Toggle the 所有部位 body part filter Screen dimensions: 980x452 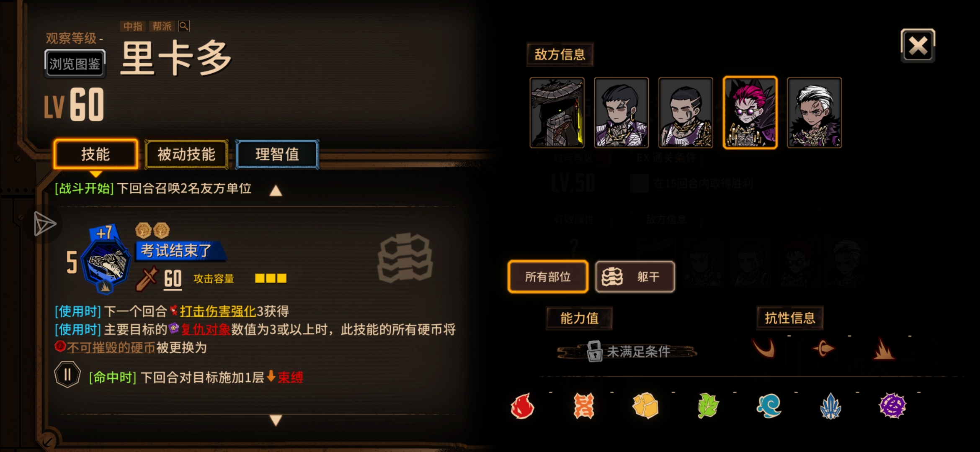pos(548,277)
